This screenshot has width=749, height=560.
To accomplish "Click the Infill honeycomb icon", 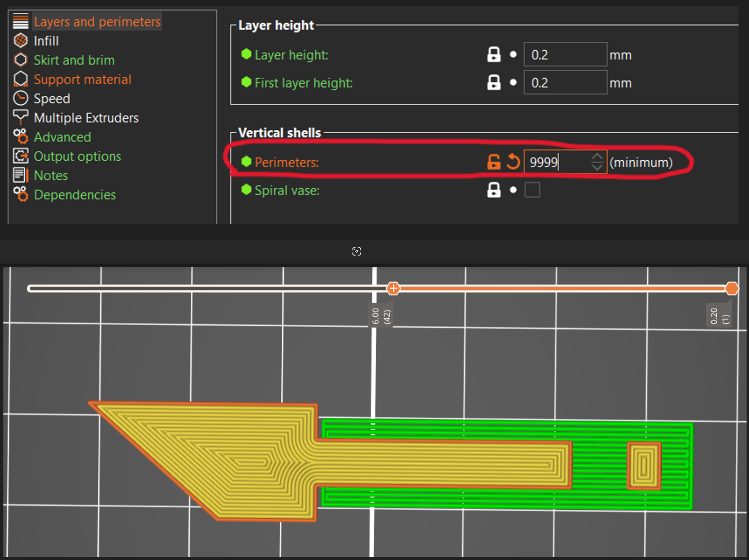I will click(20, 41).
